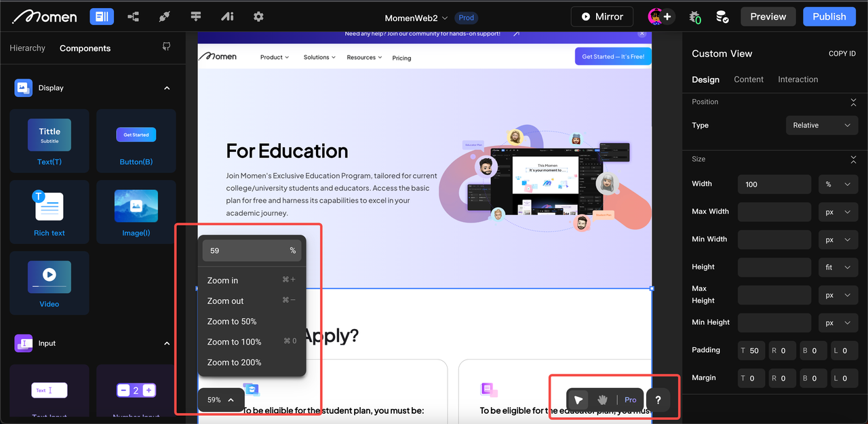Screen dimensions: 868x424
Task: Select the arrow pointer tool
Action: [x=578, y=400]
